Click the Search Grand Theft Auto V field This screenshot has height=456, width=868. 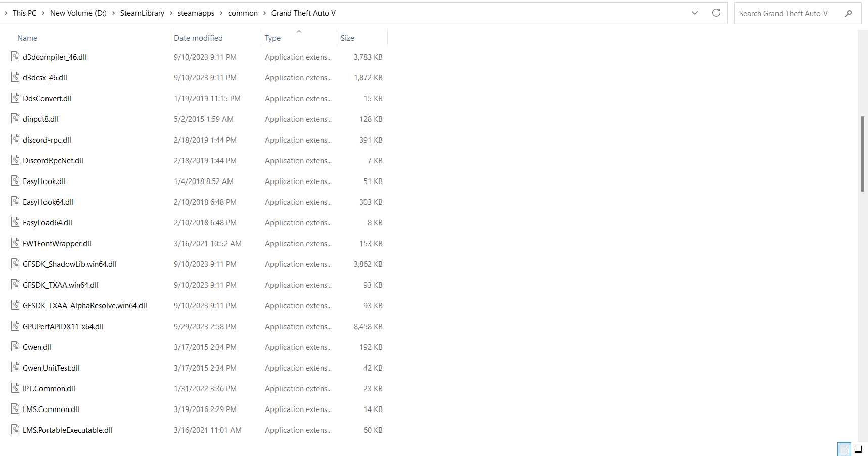[798, 14]
